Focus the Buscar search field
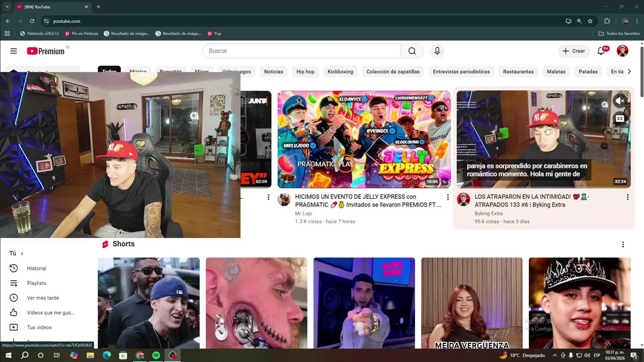Image resolution: width=644 pixels, height=362 pixels. [302, 51]
